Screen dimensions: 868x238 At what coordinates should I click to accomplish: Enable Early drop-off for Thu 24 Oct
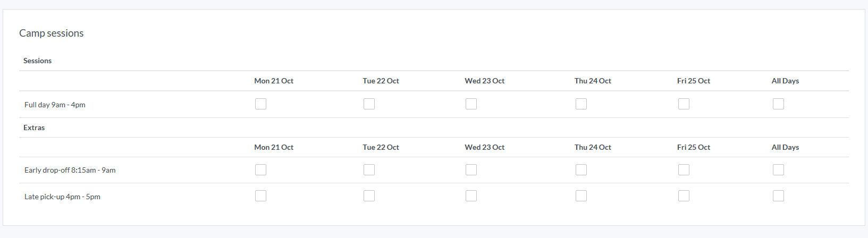point(581,170)
